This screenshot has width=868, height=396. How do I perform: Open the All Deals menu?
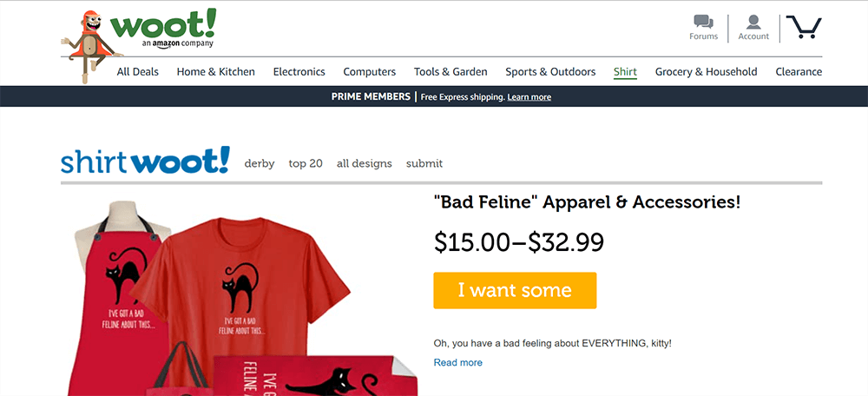138,72
